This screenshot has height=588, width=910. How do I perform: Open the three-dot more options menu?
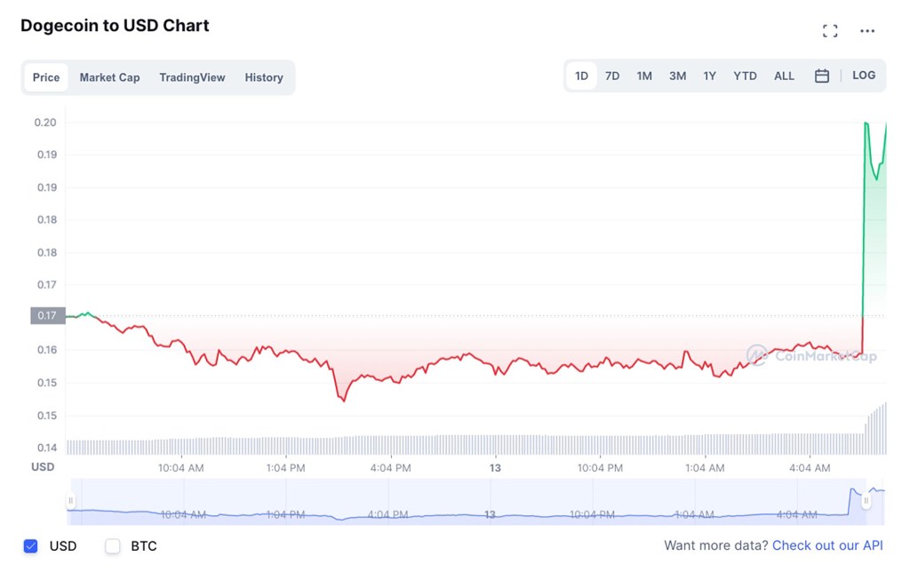pos(867,31)
